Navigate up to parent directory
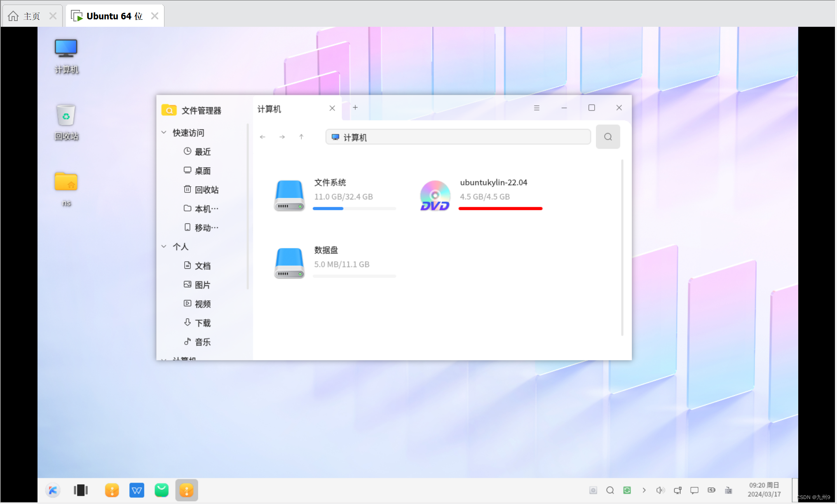Screen dimensions: 837x504 point(301,137)
